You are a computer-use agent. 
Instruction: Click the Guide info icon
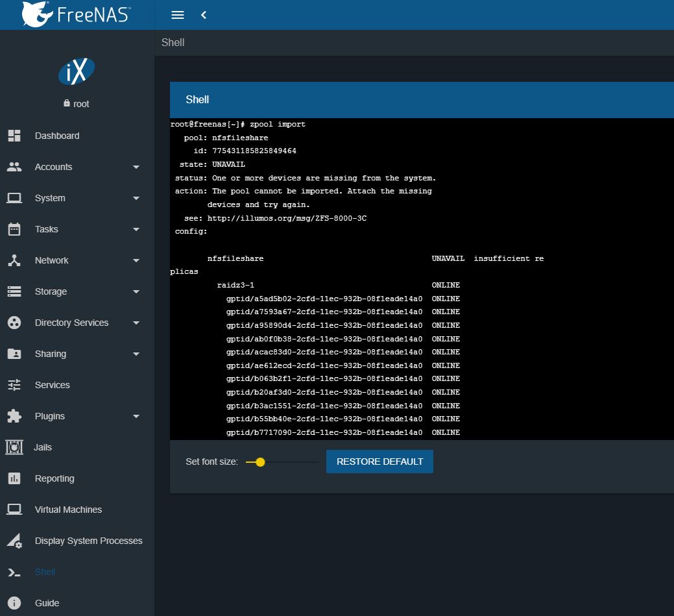(14, 603)
